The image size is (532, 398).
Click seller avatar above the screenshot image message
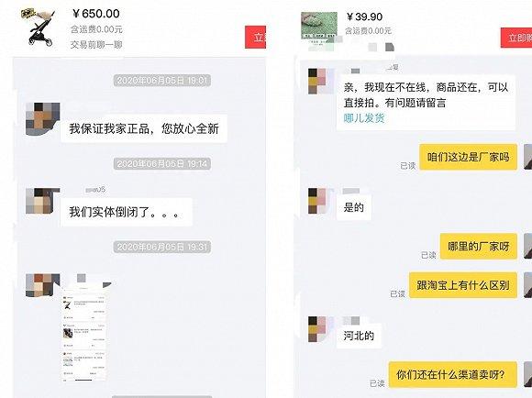click(43, 285)
